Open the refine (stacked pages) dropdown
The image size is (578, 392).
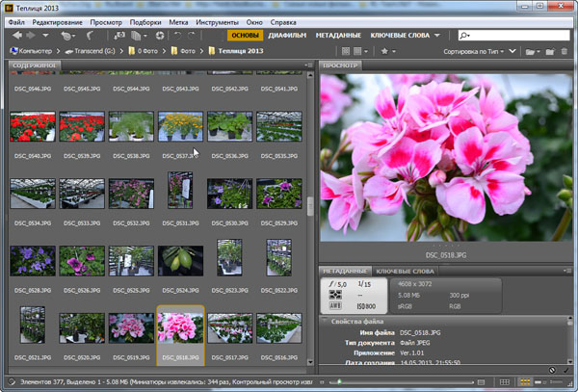(x=139, y=36)
